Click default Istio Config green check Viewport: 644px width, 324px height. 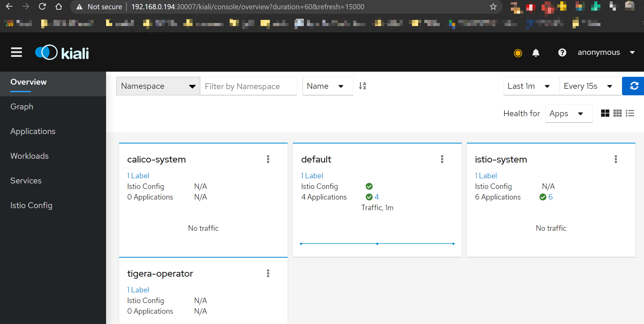point(369,186)
